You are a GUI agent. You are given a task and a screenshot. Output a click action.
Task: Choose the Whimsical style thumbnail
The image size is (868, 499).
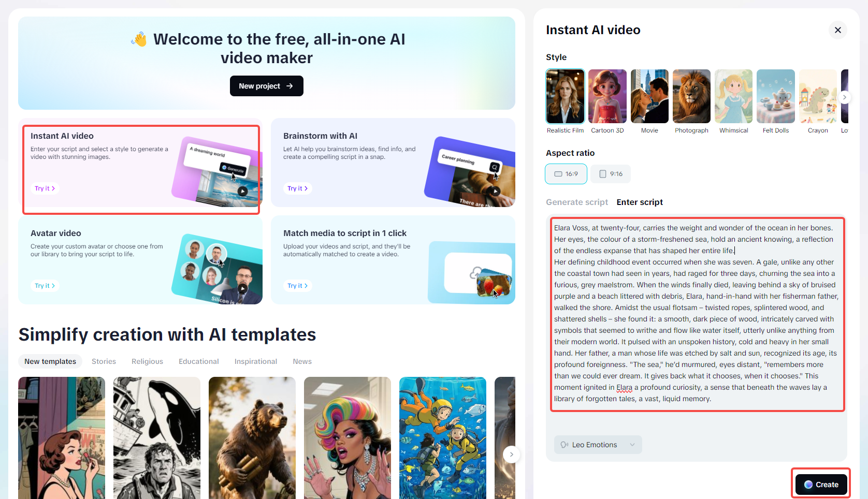pyautogui.click(x=733, y=96)
